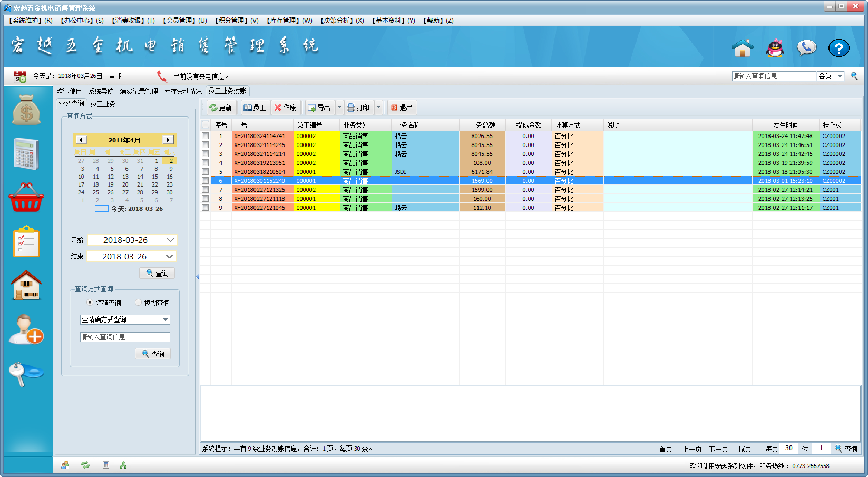This screenshot has width=868, height=477.
Task: Select the 模糊查询 radio button
Action: pos(138,303)
